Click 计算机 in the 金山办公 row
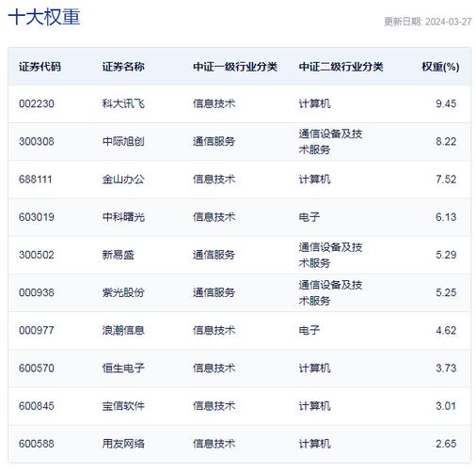This screenshot has width=476, height=470. pyautogui.click(x=314, y=180)
